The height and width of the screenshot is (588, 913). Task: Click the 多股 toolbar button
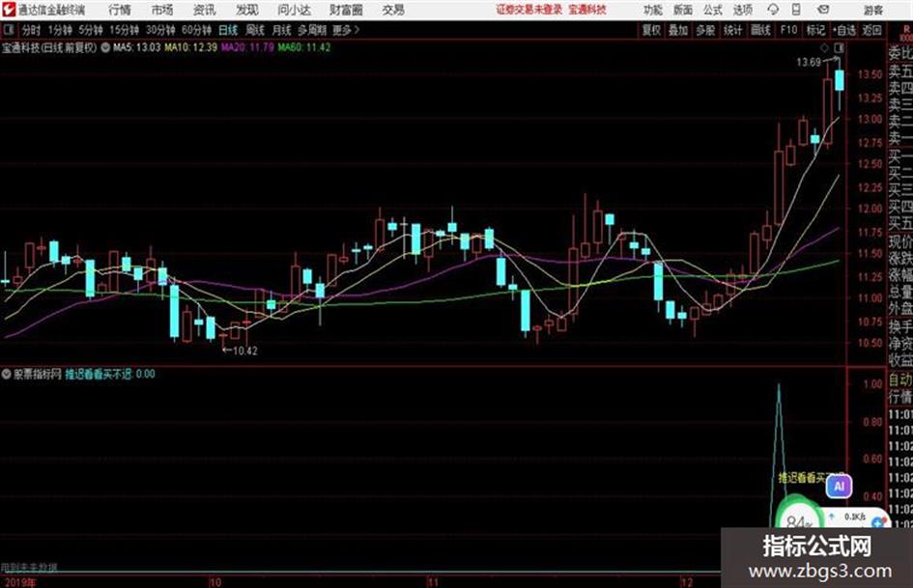(705, 30)
